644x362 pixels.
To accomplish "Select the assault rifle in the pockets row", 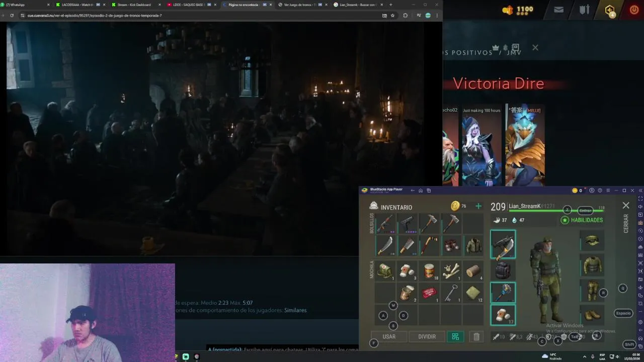I will click(385, 223).
